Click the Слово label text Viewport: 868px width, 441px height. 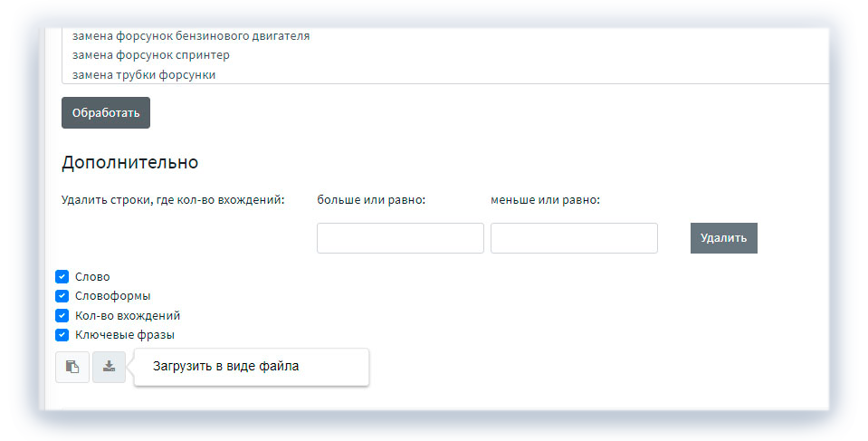92,277
